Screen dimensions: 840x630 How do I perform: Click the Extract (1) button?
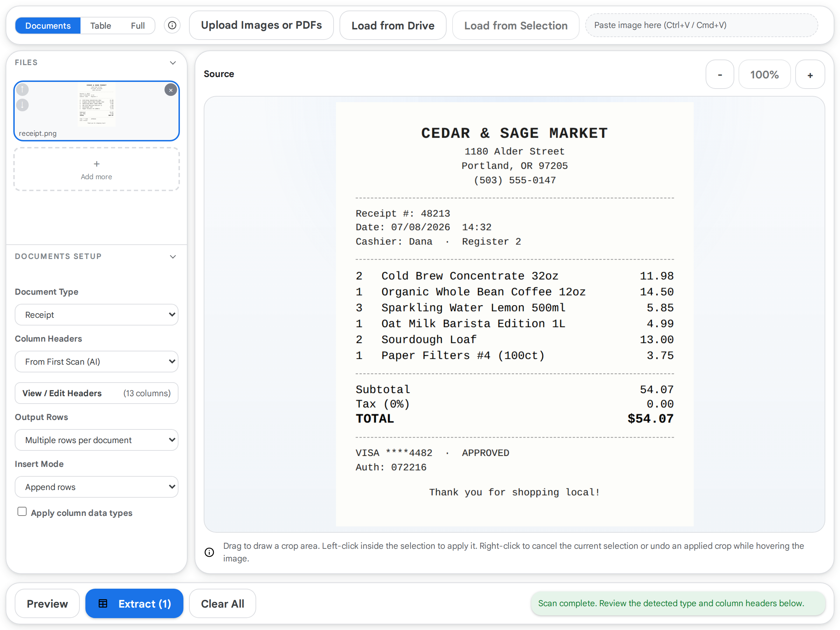coord(134,603)
